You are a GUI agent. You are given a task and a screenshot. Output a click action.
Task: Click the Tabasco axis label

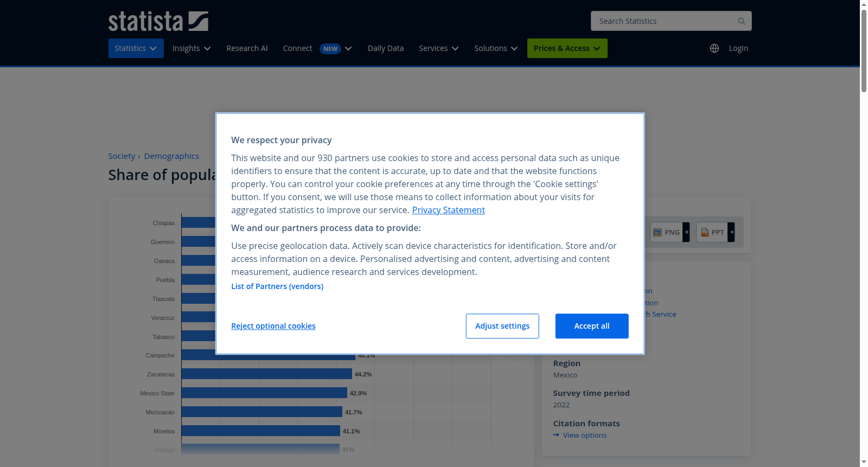click(163, 337)
